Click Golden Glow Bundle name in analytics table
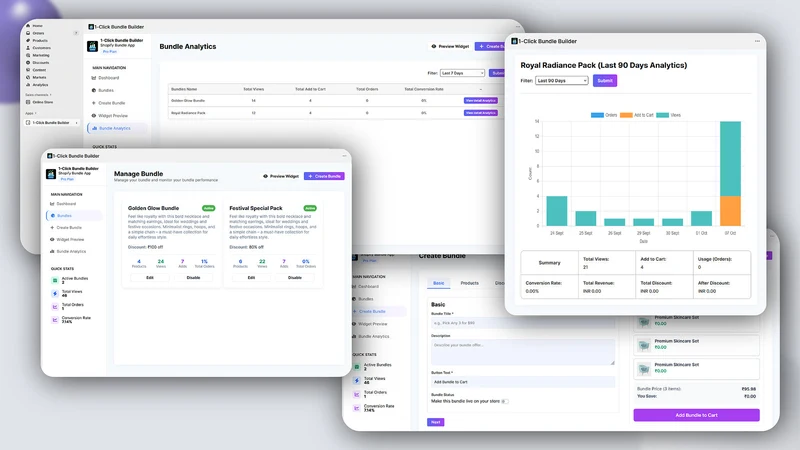The width and height of the screenshot is (800, 450). click(188, 101)
